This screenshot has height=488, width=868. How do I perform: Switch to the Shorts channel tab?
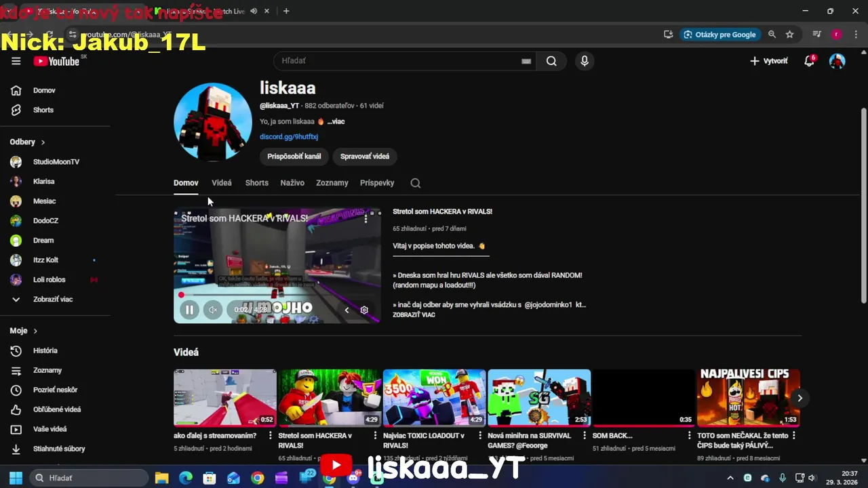click(x=257, y=183)
